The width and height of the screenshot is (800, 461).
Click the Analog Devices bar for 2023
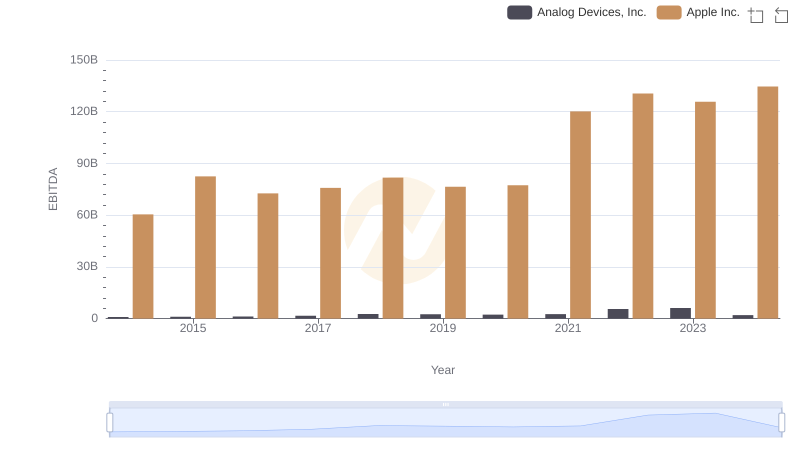coord(680,313)
